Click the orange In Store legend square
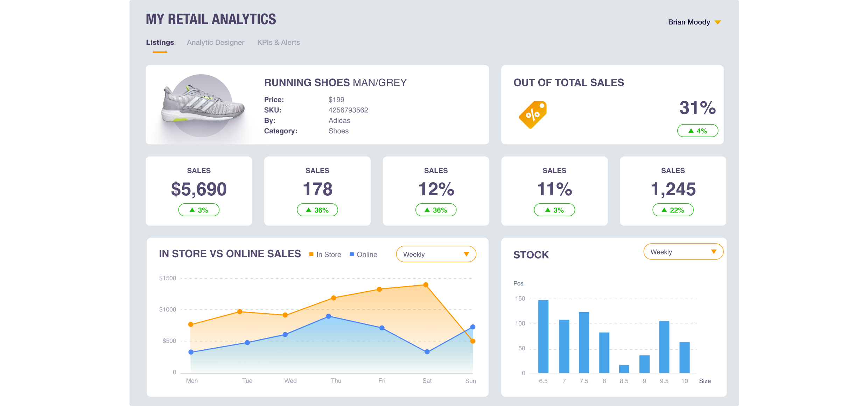This screenshot has width=868, height=406. [x=311, y=254]
